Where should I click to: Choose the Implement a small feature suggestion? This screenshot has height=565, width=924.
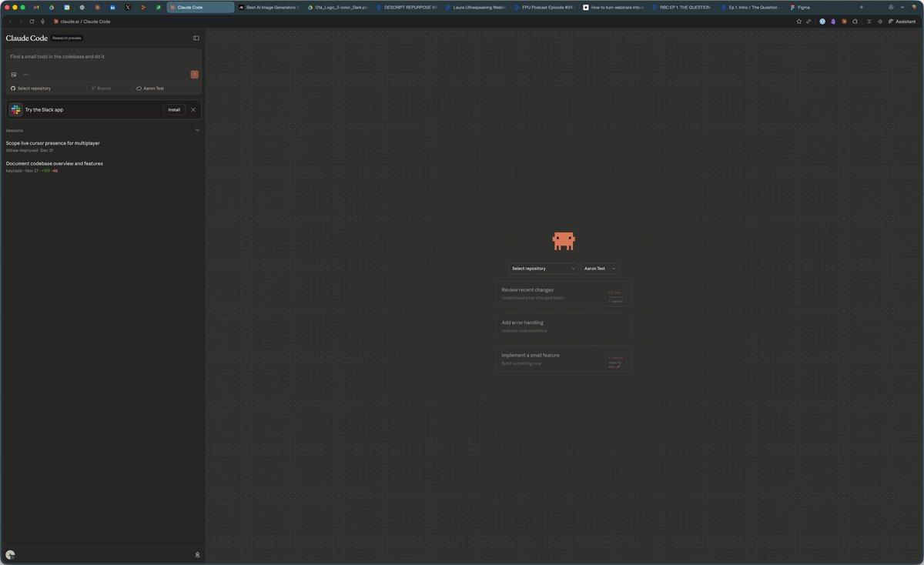564,359
